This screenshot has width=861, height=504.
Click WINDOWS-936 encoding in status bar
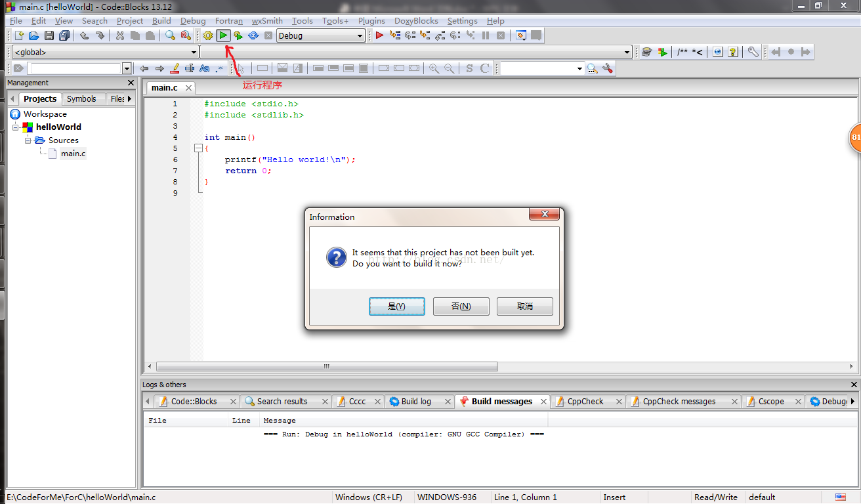pyautogui.click(x=447, y=497)
